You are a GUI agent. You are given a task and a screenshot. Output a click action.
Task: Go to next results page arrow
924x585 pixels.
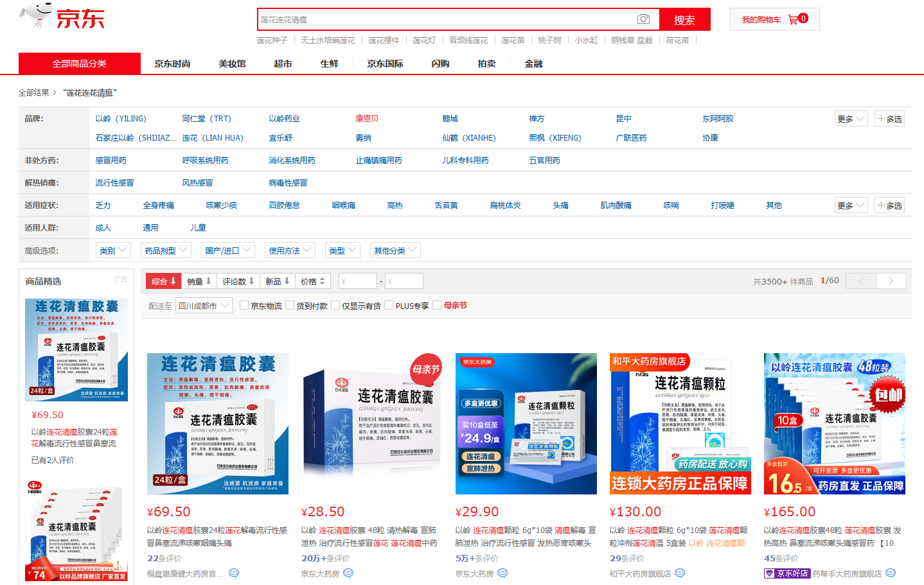[891, 281]
